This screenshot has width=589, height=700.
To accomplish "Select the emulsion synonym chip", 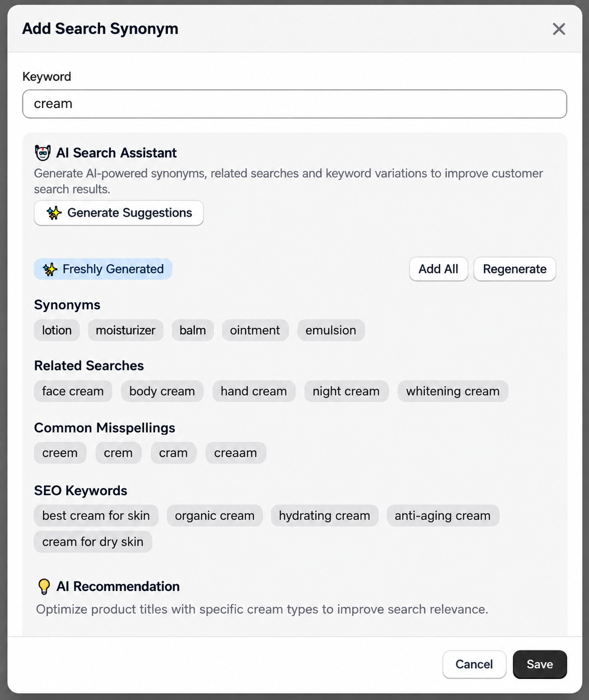I will pos(331,330).
